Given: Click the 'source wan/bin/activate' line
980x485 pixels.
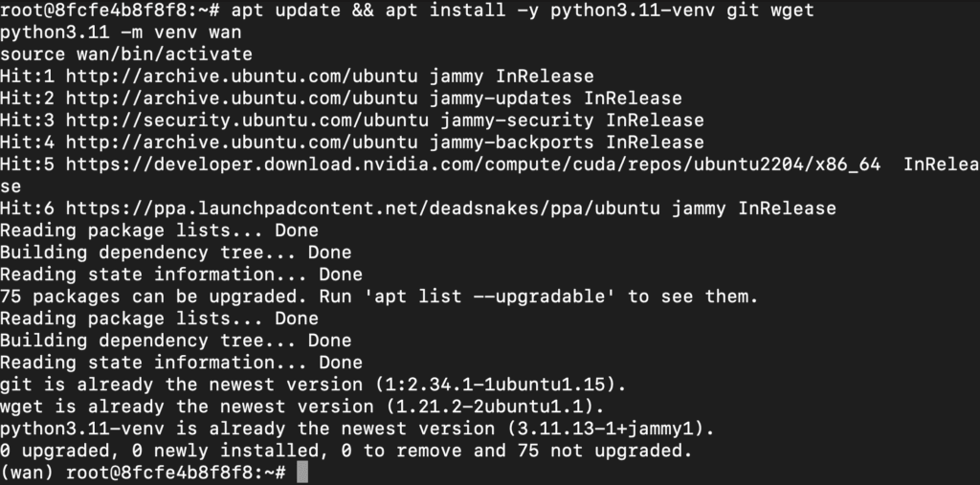Looking at the screenshot, I should click(126, 54).
